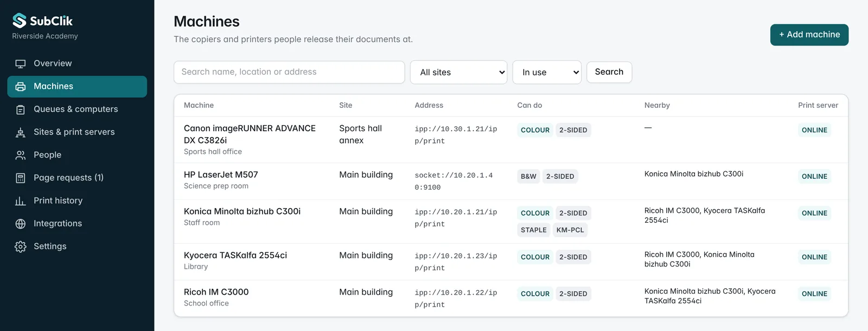Click the SubClik logo icon

[20, 21]
